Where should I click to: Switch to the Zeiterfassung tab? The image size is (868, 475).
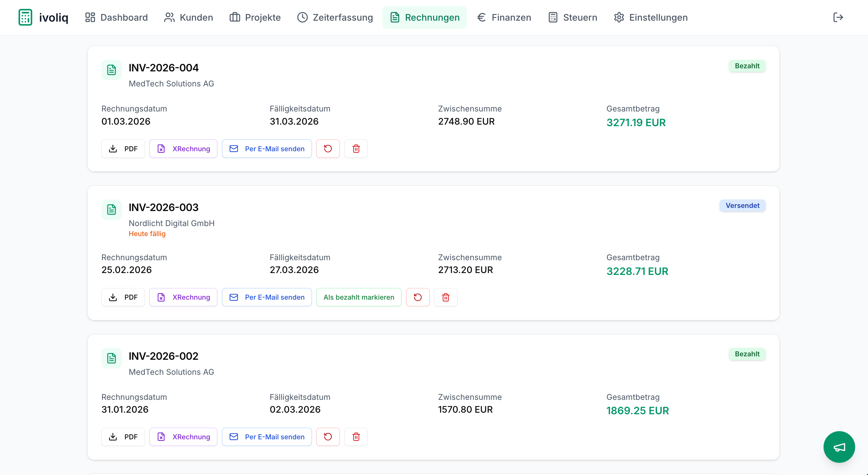335,17
